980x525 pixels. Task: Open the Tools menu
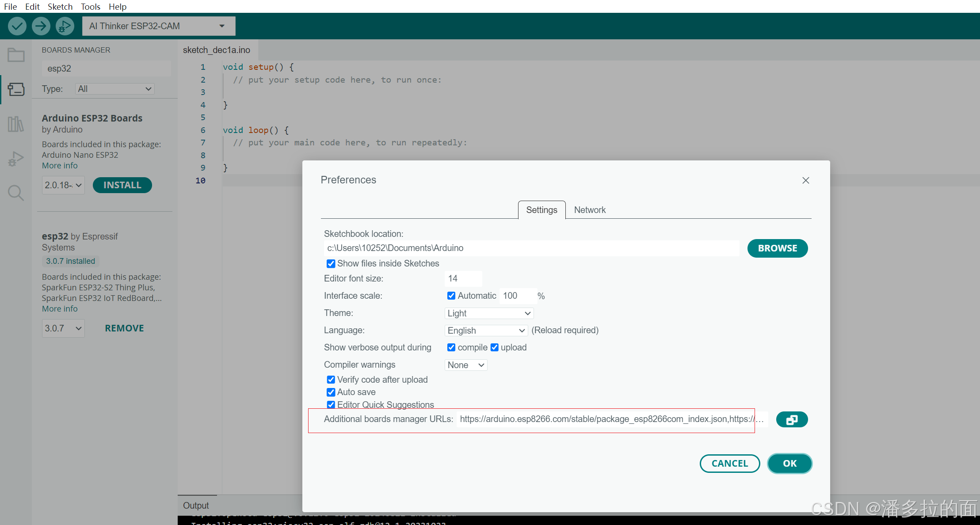click(90, 7)
